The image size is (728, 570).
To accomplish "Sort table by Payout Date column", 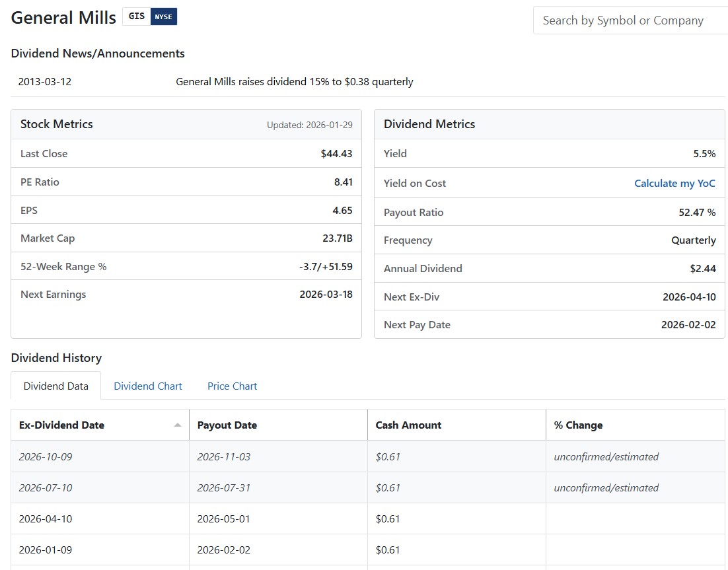I will click(x=227, y=425).
